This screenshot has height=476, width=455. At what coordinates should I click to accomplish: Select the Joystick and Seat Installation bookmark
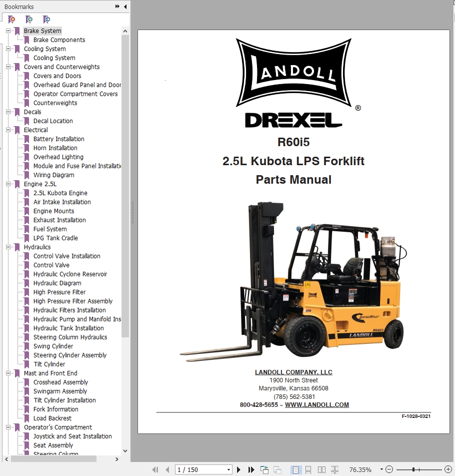coord(72,436)
